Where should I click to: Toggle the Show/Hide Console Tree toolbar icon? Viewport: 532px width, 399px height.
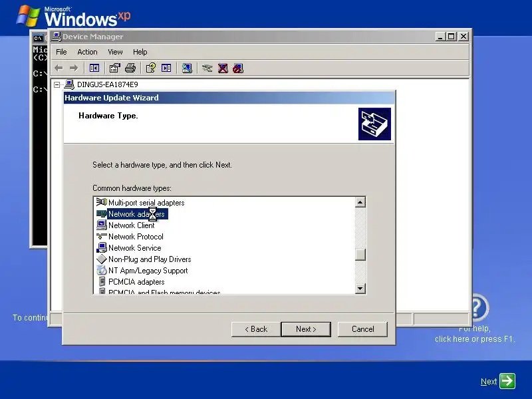coord(94,68)
